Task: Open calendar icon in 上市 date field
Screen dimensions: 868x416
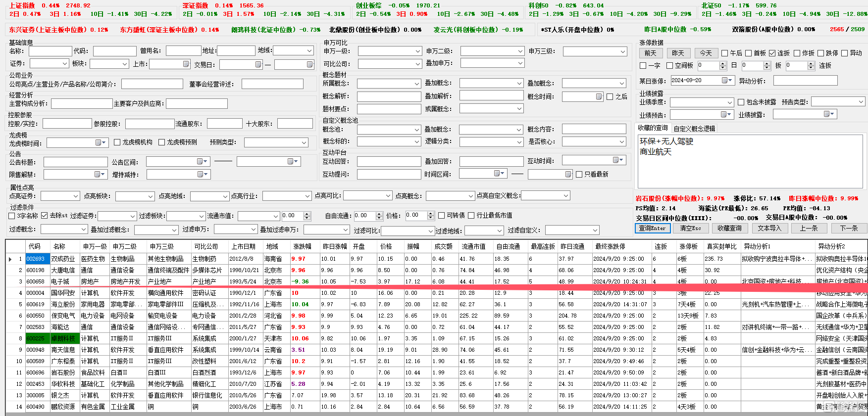Action: [186, 64]
